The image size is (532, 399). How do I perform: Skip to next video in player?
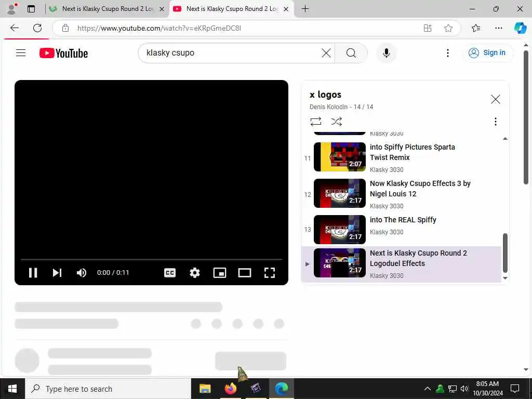[x=57, y=273]
